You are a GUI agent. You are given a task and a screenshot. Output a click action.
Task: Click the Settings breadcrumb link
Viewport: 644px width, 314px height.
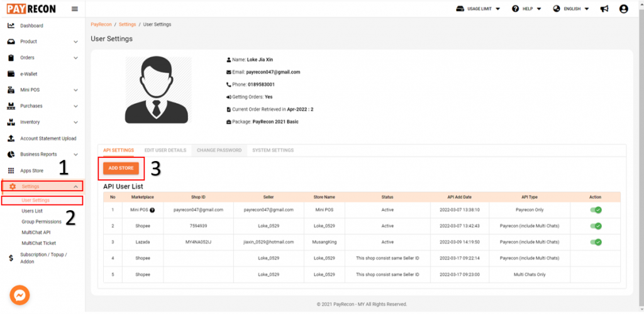tap(127, 25)
